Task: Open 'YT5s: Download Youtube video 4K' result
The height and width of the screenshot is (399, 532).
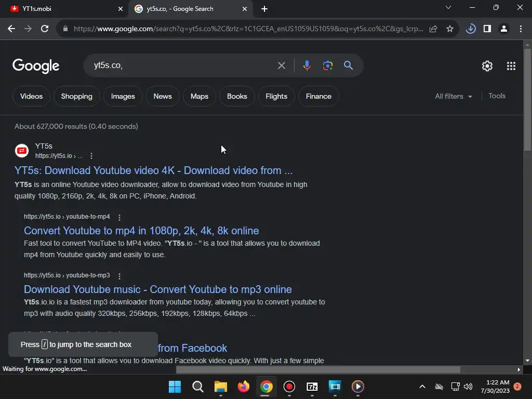Action: click(153, 170)
